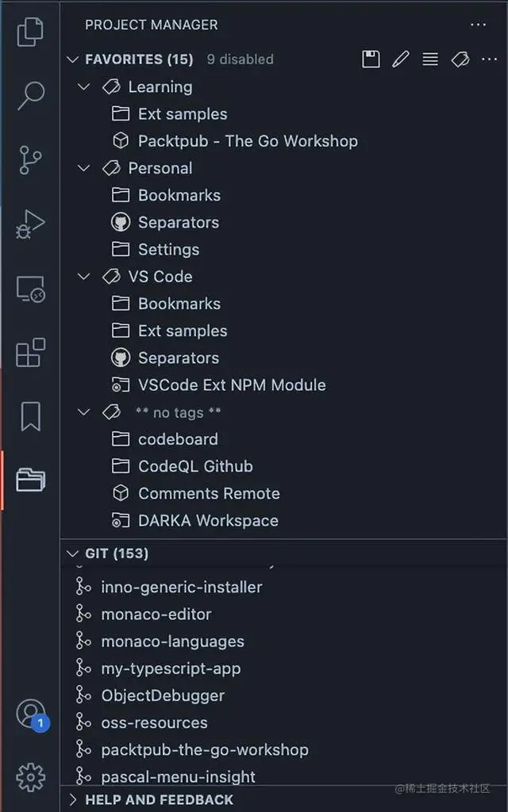Open the Remote Explorer icon
Screen dimensions: 508x812
[x=31, y=289]
